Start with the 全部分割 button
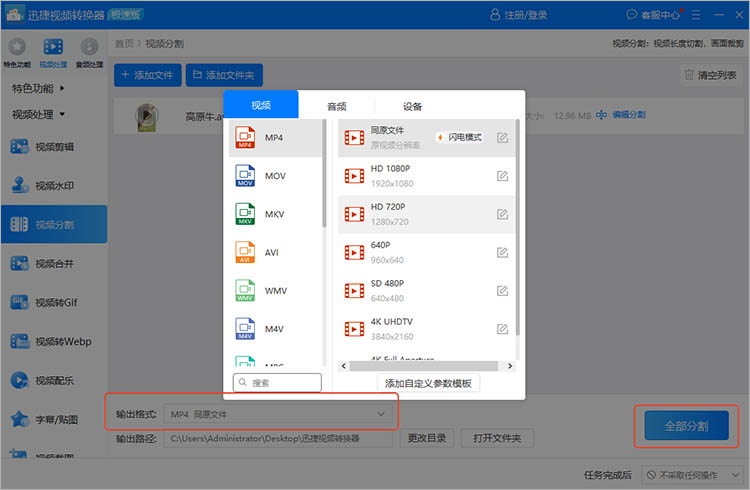Screen dimensions: 750x490 coord(687,425)
